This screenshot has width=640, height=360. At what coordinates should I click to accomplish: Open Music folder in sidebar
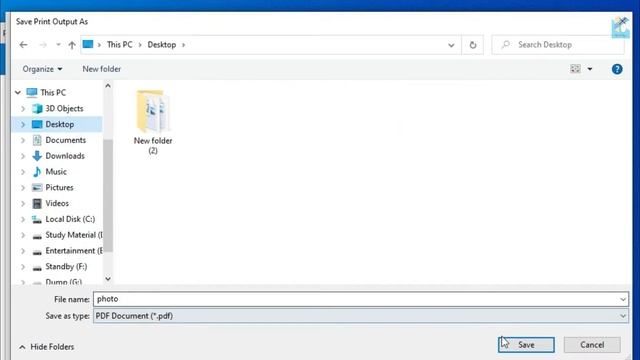(x=56, y=172)
